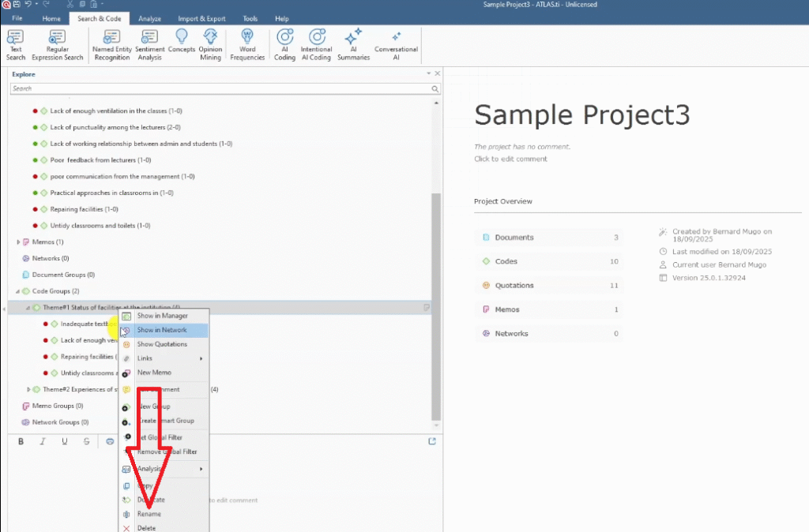Switch to the Analyze ribbon tab
This screenshot has height=532, width=809.
coord(149,18)
